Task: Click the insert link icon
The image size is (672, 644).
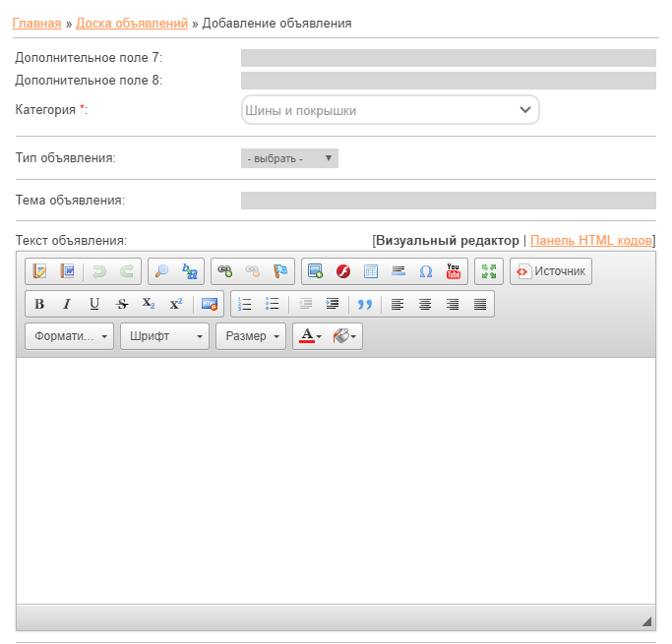Action: [x=225, y=271]
